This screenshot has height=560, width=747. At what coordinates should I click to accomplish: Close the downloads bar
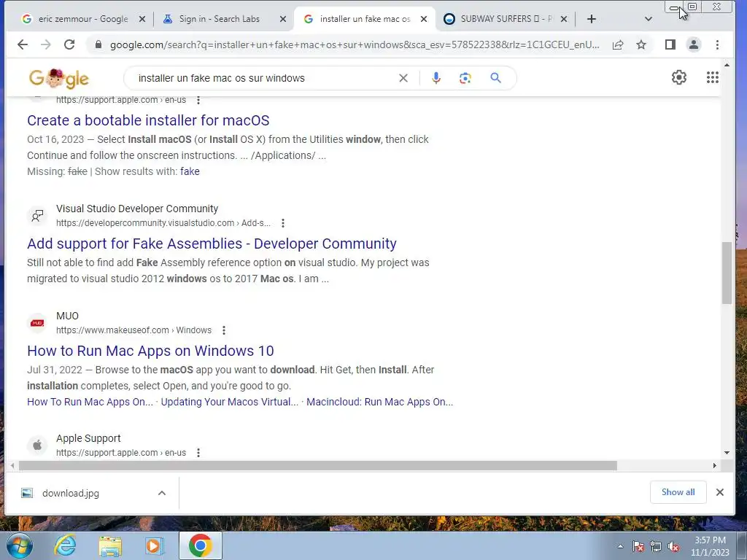[x=720, y=492]
